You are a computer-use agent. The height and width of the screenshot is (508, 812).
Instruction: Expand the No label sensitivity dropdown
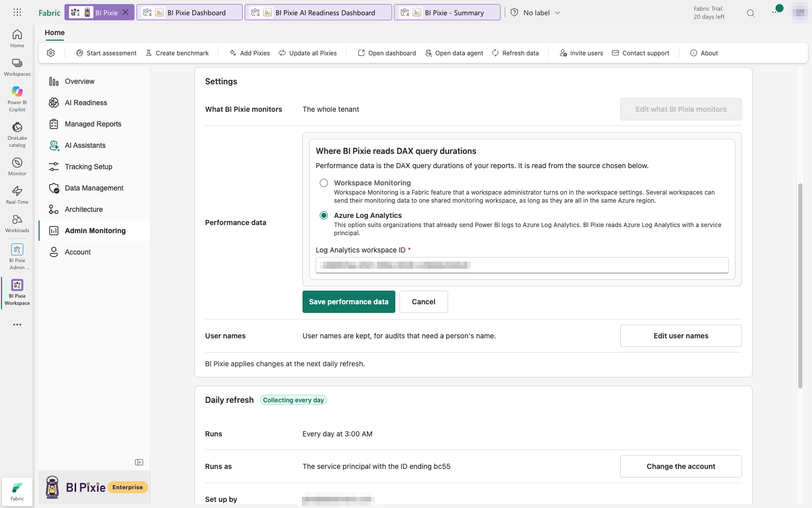(x=536, y=13)
